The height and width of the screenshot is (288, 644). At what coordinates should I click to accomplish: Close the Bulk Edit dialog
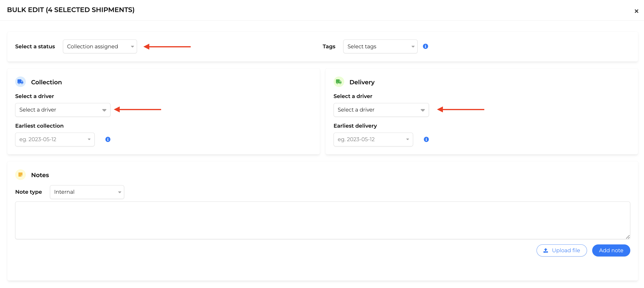pos(636,11)
